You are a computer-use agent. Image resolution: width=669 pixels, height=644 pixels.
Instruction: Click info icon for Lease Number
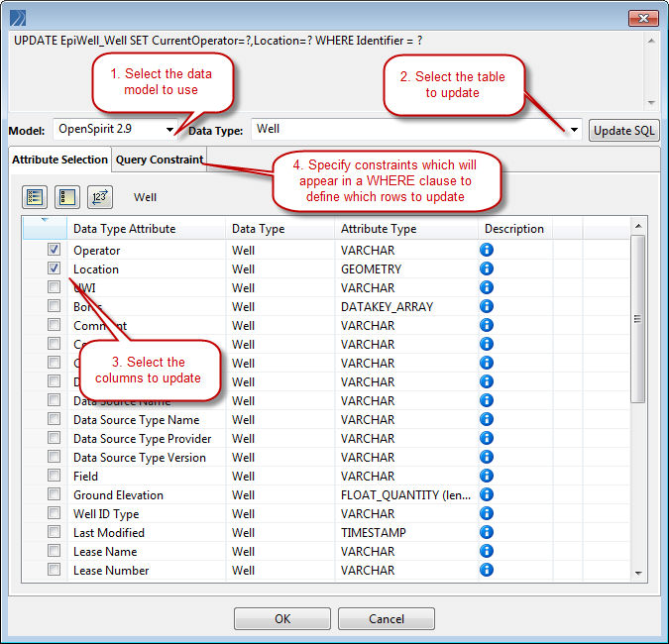[487, 570]
